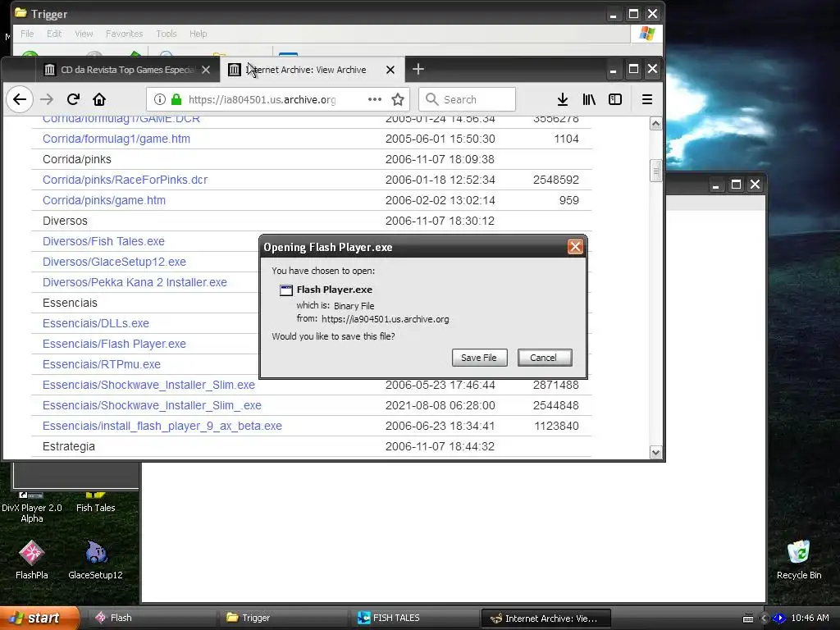Open File menu in Trigger window
The image size is (840, 630).
point(27,34)
